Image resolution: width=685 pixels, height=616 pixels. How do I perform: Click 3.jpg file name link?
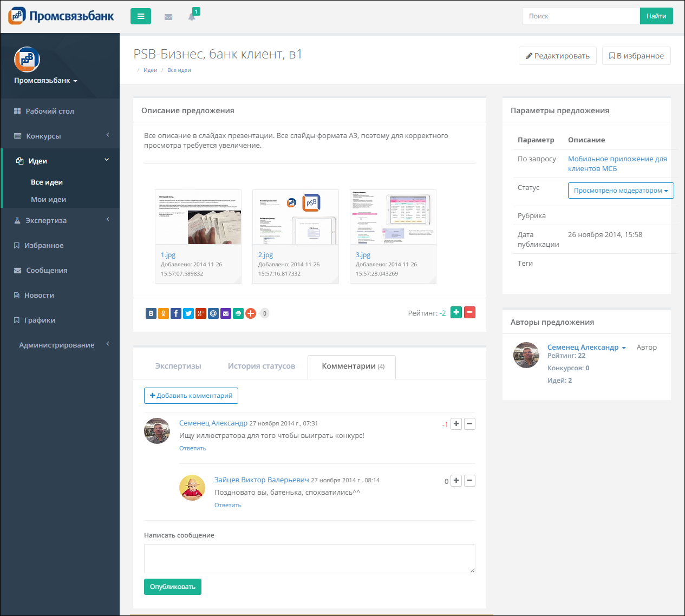click(x=363, y=255)
